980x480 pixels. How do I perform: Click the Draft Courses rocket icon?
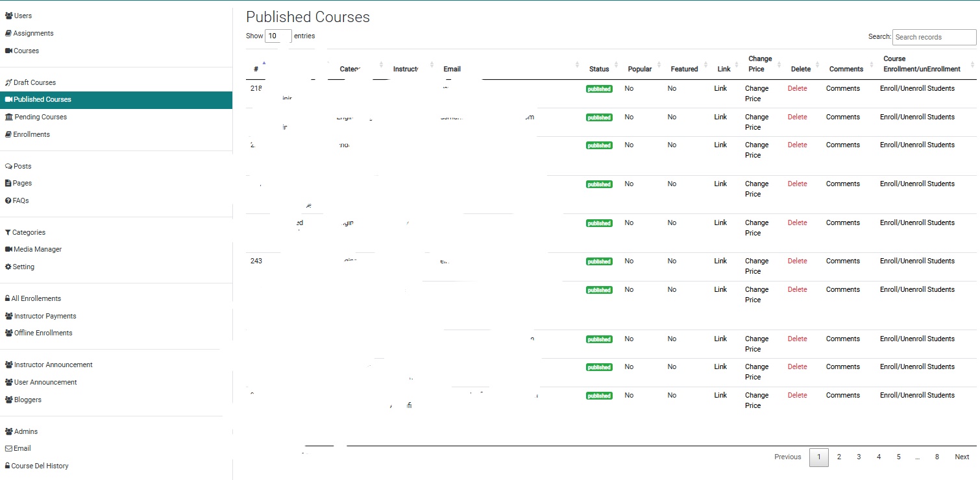coord(8,82)
